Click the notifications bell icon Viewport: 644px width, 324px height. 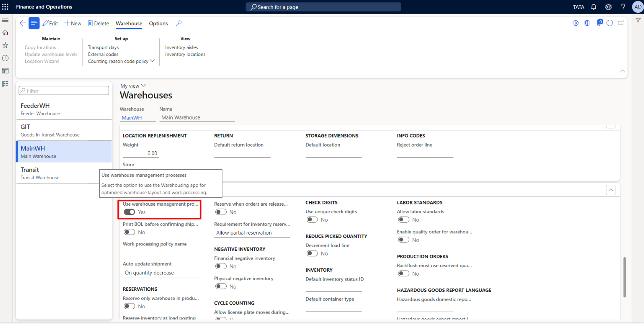coord(594,7)
